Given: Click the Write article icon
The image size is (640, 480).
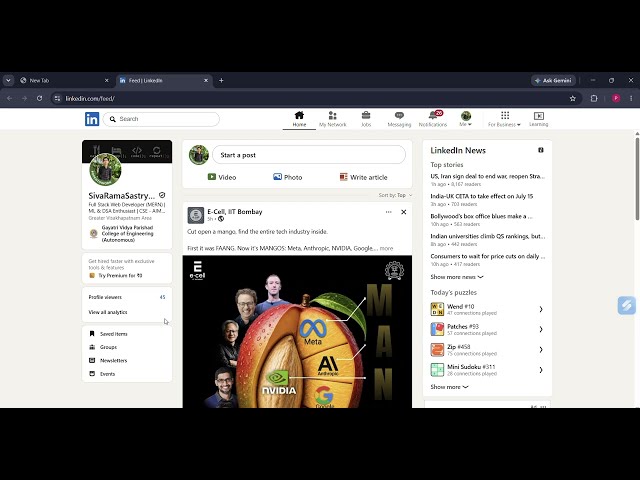Looking at the screenshot, I should tap(343, 177).
